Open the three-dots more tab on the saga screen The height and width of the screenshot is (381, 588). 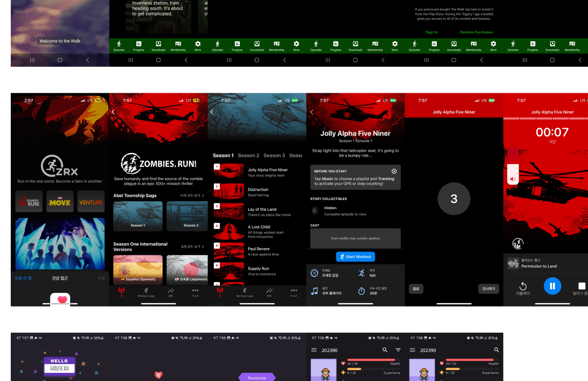[195, 292]
